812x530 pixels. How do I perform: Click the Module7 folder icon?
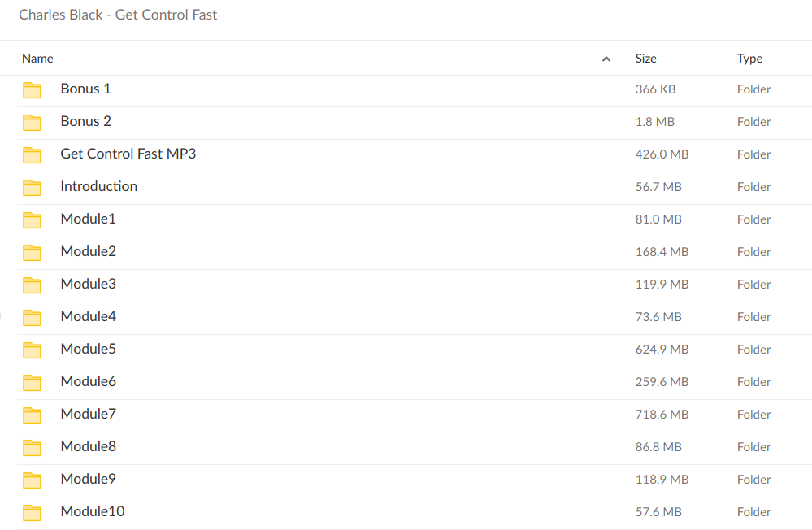tap(32, 415)
